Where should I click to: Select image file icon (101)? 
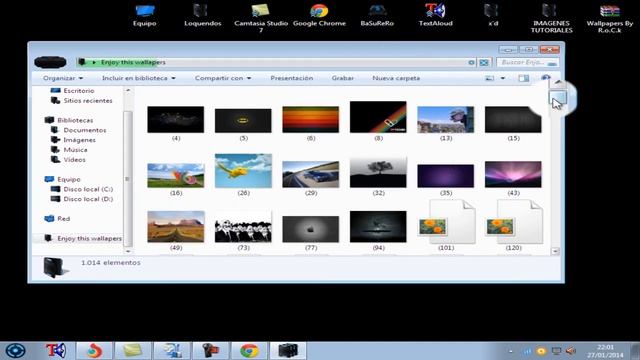[447, 222]
